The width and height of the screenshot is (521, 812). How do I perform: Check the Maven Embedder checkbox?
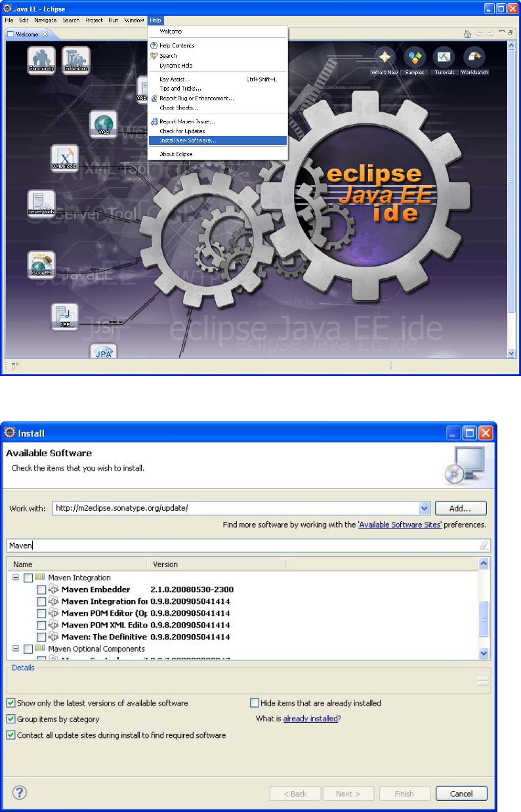coord(41,589)
